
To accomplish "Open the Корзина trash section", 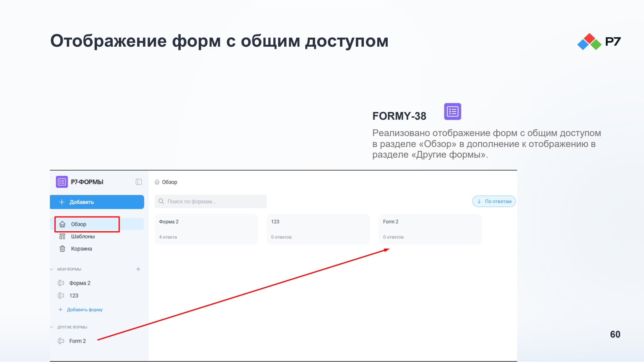I will tap(81, 249).
